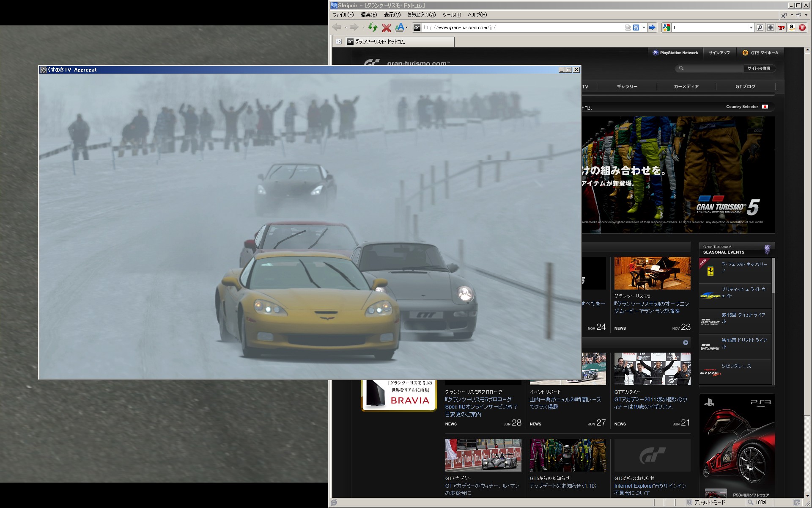Click the BRAVIA advertisement banner
This screenshot has width=812, height=508.
point(399,395)
